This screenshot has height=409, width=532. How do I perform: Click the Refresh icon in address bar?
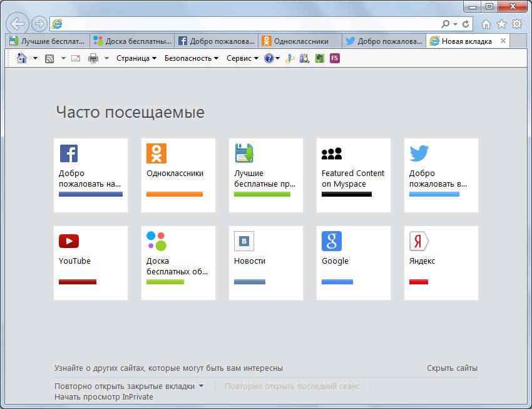[466, 24]
